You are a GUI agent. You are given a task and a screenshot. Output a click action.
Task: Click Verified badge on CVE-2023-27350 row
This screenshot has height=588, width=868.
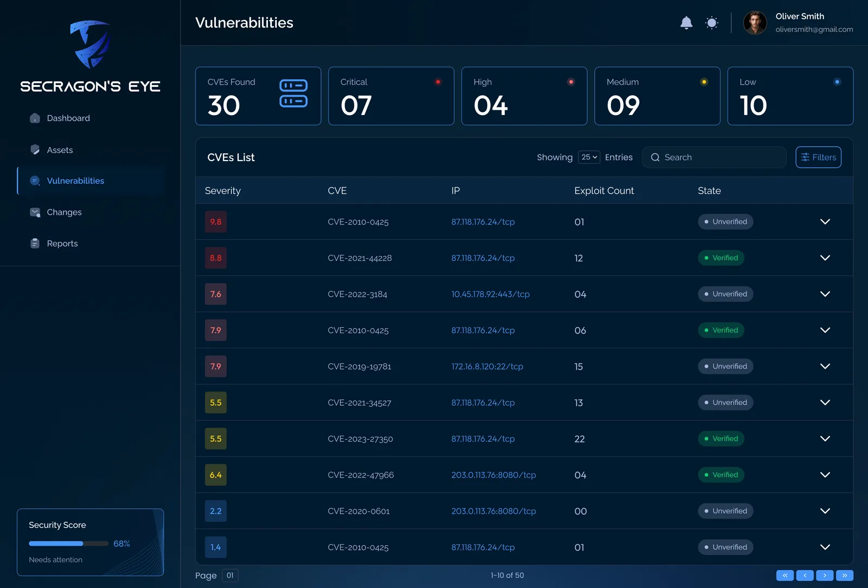721,439
